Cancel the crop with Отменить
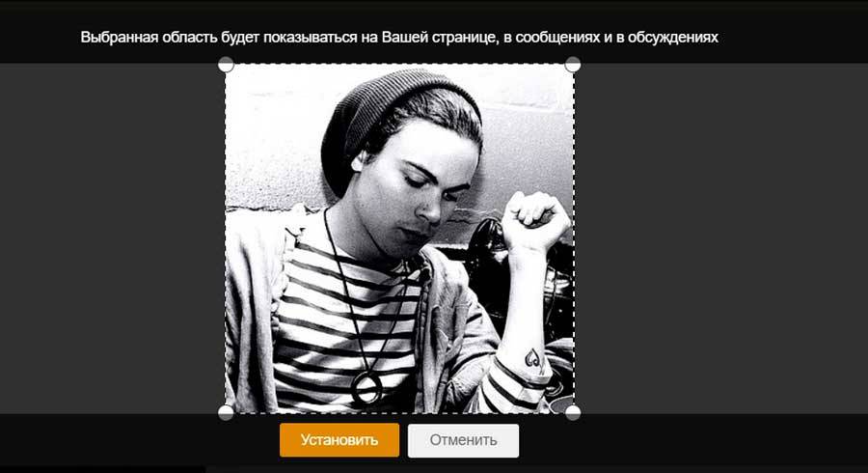868x473 pixels. (463, 441)
